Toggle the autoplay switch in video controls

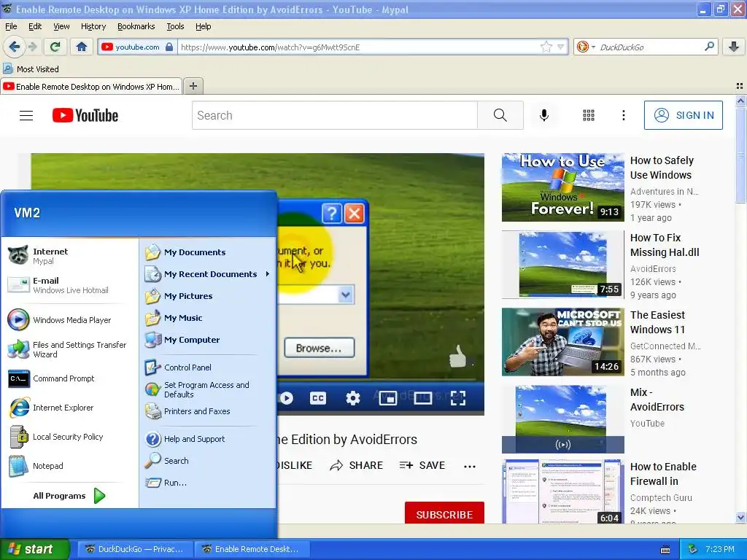point(286,397)
